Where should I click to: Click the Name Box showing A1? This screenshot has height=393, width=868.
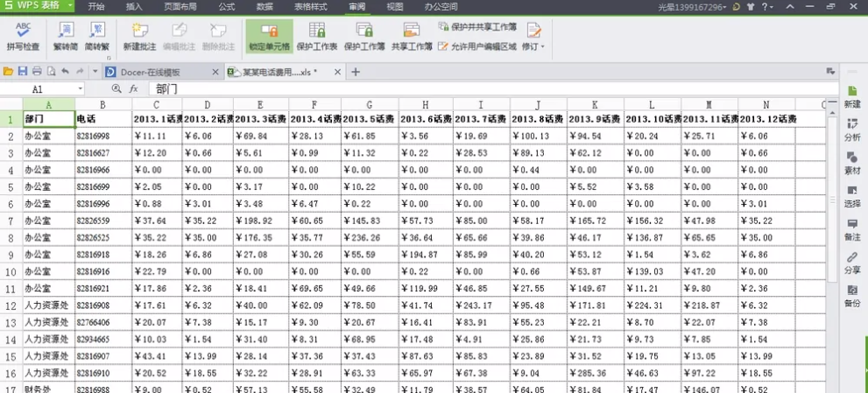[38, 89]
